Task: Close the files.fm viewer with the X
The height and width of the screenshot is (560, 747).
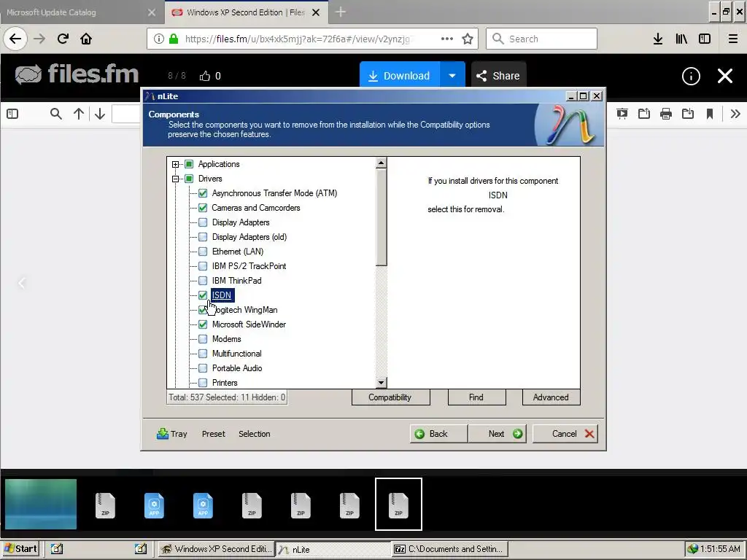Action: 725,76
